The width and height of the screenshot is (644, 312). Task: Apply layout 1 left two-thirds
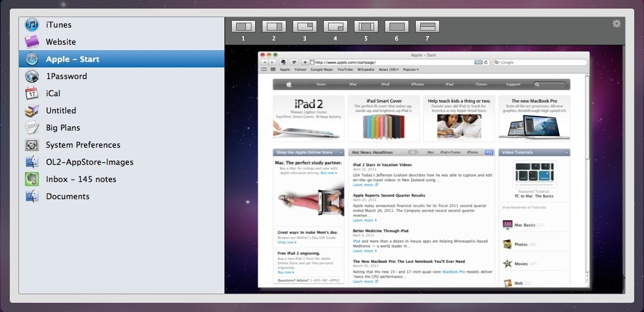243,27
